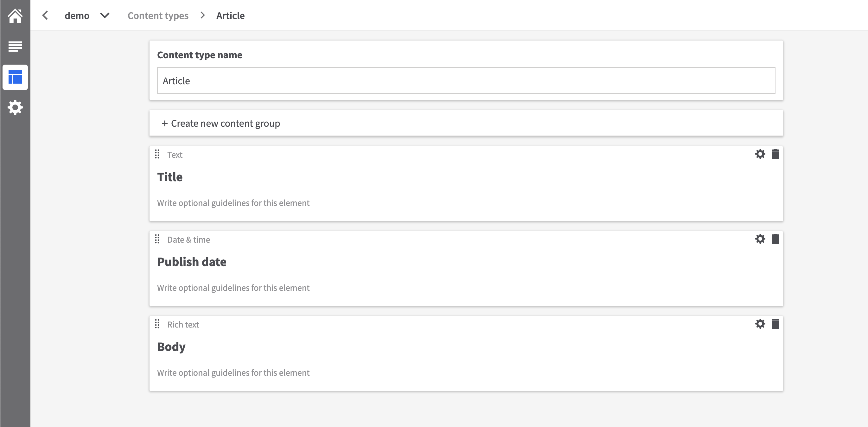
Task: Delete the Publish date element
Action: click(776, 239)
